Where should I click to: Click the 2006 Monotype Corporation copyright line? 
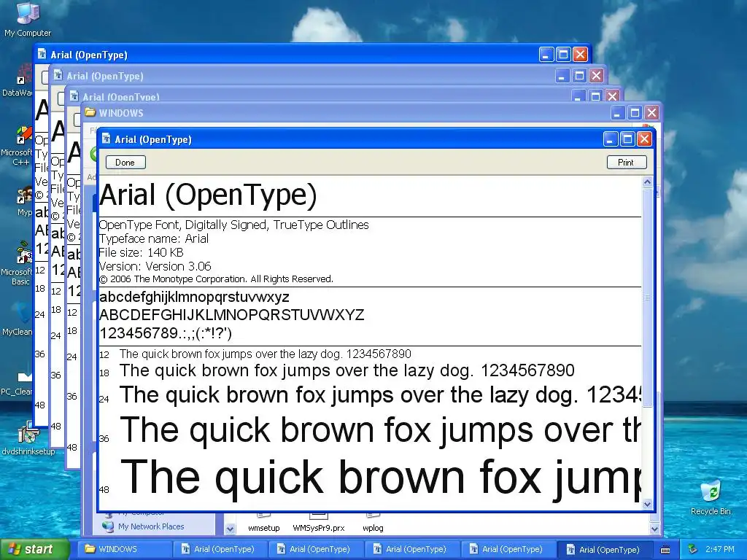(216, 279)
